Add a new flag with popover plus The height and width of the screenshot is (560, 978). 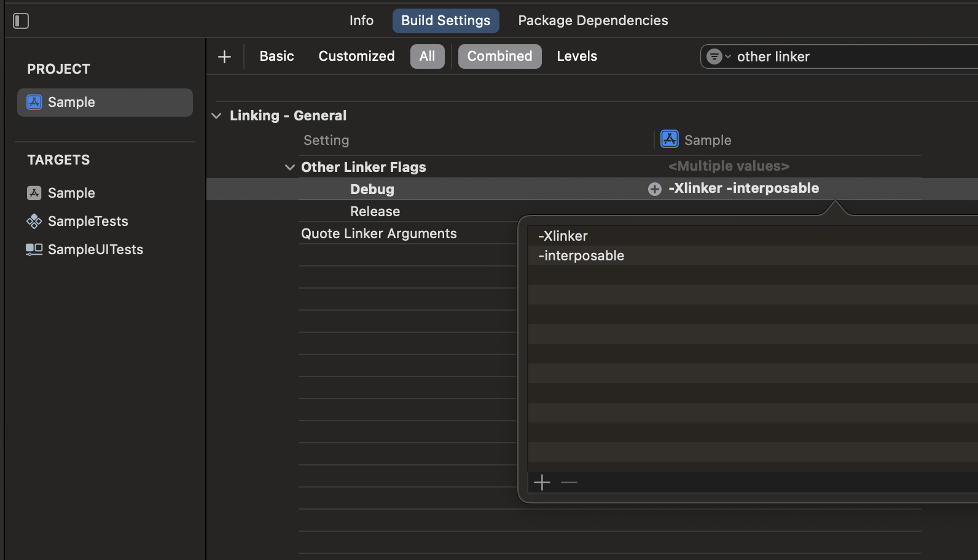(542, 483)
